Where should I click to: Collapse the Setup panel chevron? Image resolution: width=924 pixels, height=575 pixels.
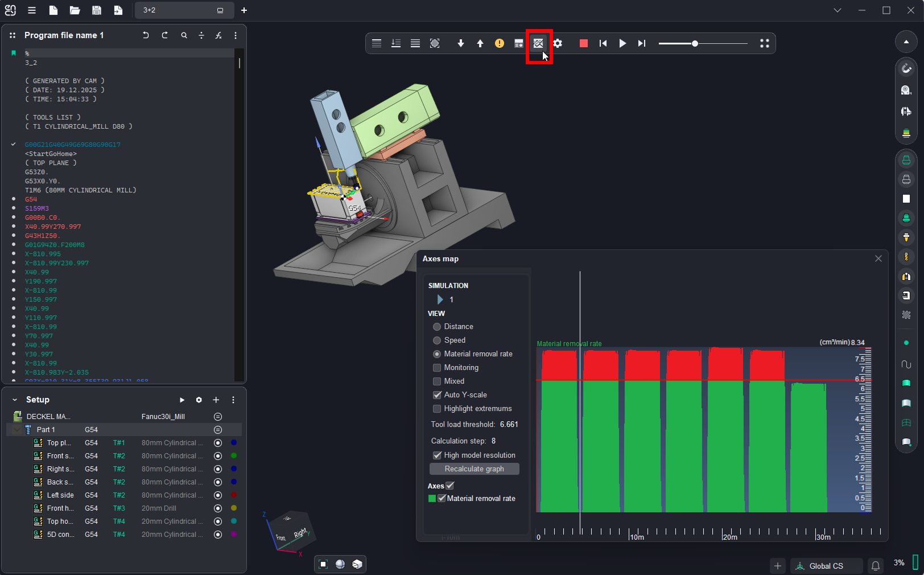[15, 400]
